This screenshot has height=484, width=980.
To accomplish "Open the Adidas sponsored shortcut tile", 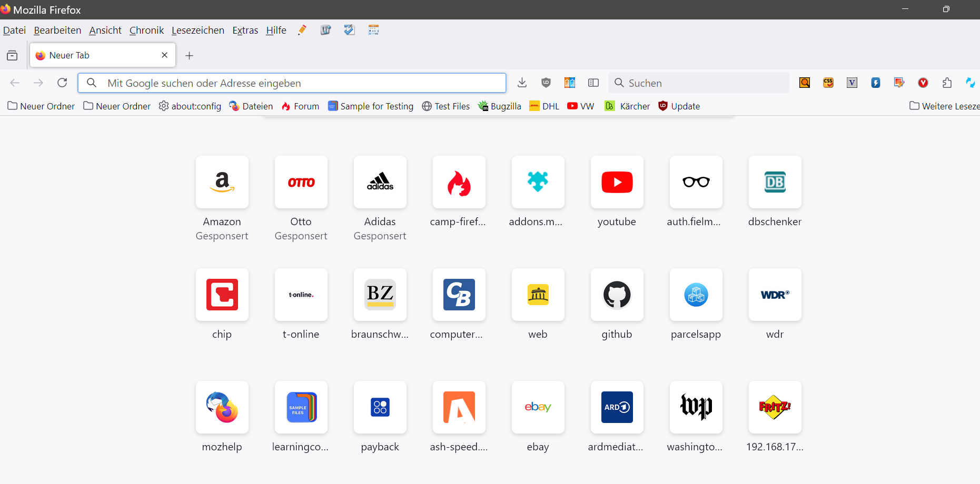I will tap(380, 182).
